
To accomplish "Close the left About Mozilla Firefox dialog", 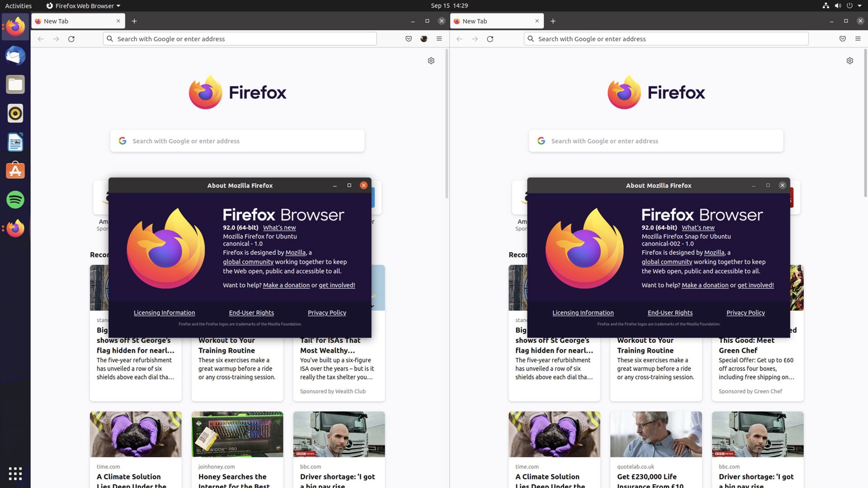I will point(363,185).
